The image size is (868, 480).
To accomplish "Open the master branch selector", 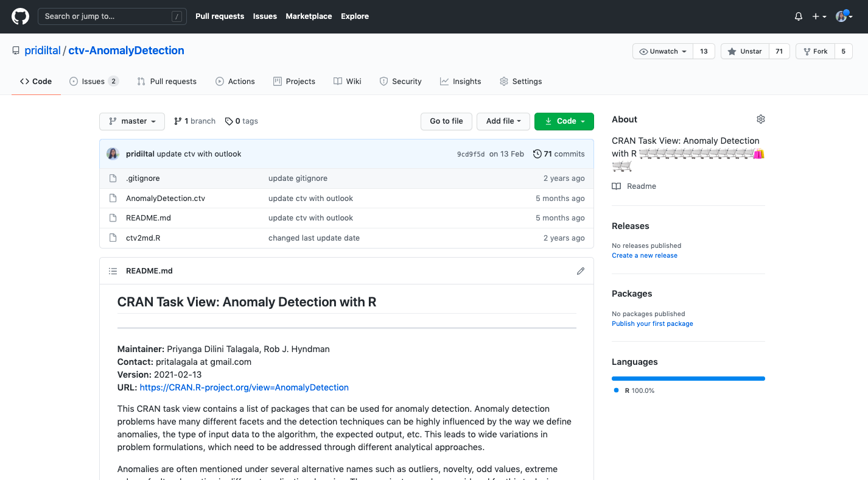I will point(132,121).
